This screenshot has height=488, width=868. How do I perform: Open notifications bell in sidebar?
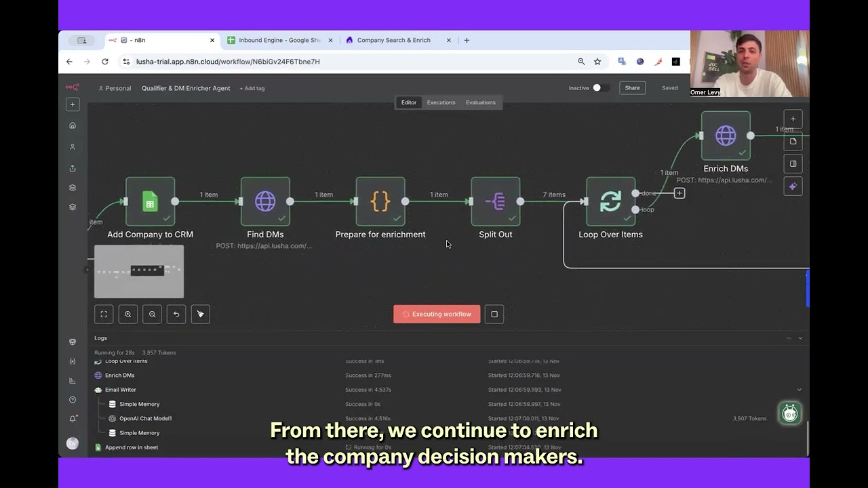[x=73, y=419]
